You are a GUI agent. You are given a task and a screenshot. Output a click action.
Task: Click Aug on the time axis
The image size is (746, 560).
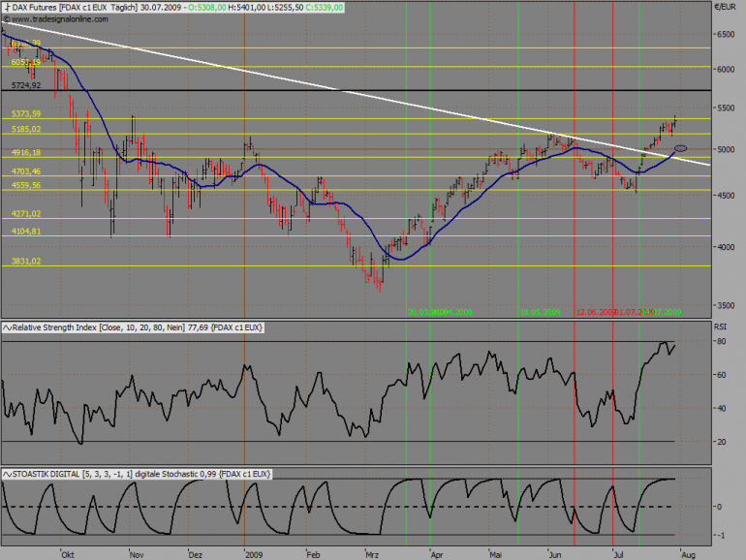coord(689,555)
